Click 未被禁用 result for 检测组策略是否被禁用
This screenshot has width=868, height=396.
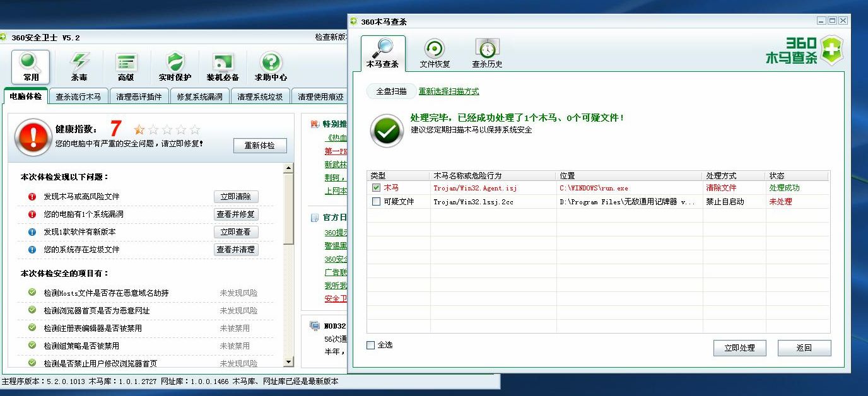pos(235,346)
